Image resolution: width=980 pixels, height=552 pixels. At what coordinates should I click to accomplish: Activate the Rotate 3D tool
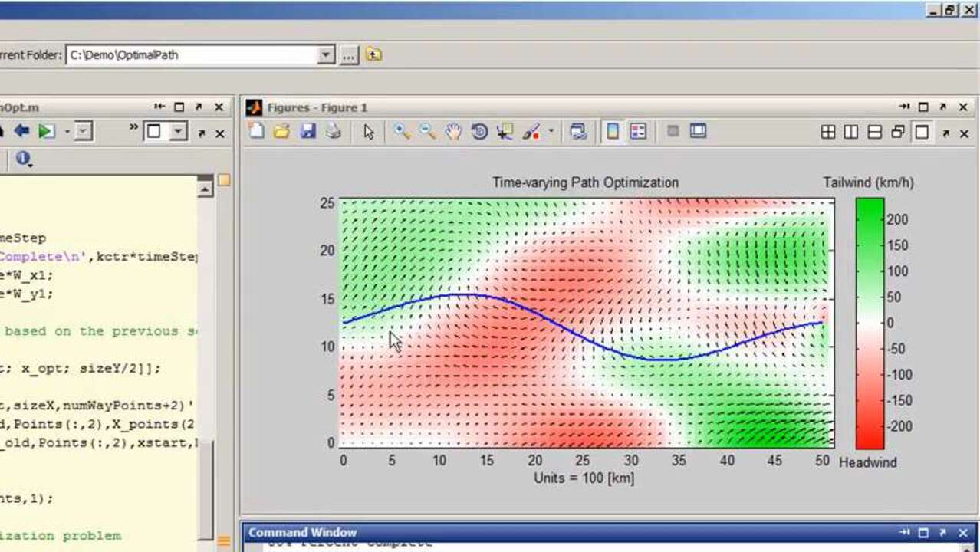click(x=479, y=132)
